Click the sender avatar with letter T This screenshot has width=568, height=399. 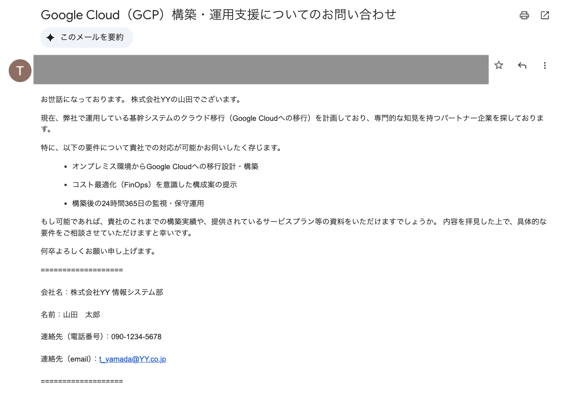click(x=20, y=70)
